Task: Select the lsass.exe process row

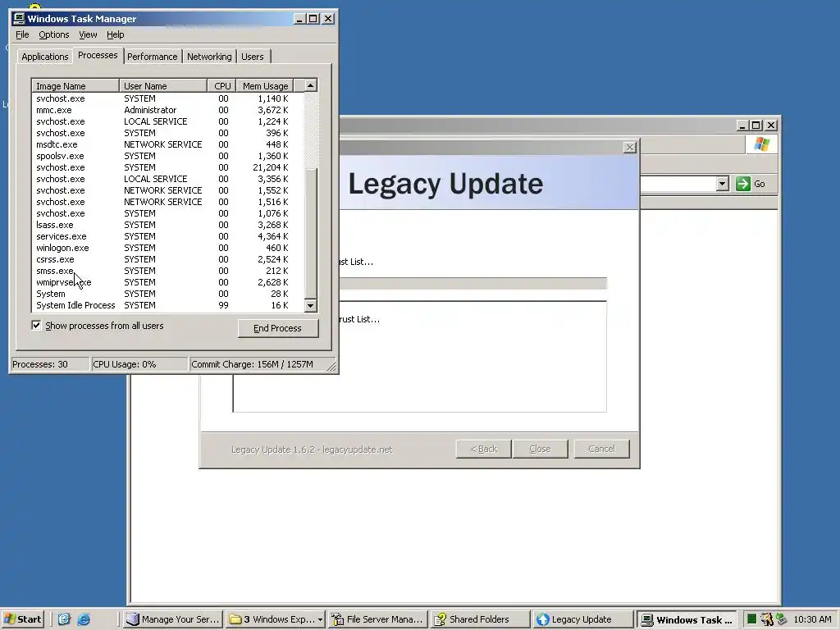Action: pos(167,225)
